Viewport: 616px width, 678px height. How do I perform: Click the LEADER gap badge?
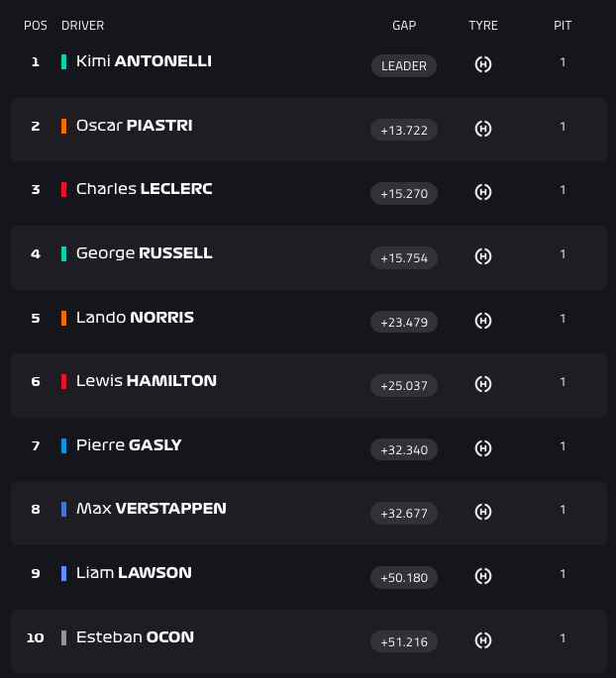pyautogui.click(x=404, y=65)
